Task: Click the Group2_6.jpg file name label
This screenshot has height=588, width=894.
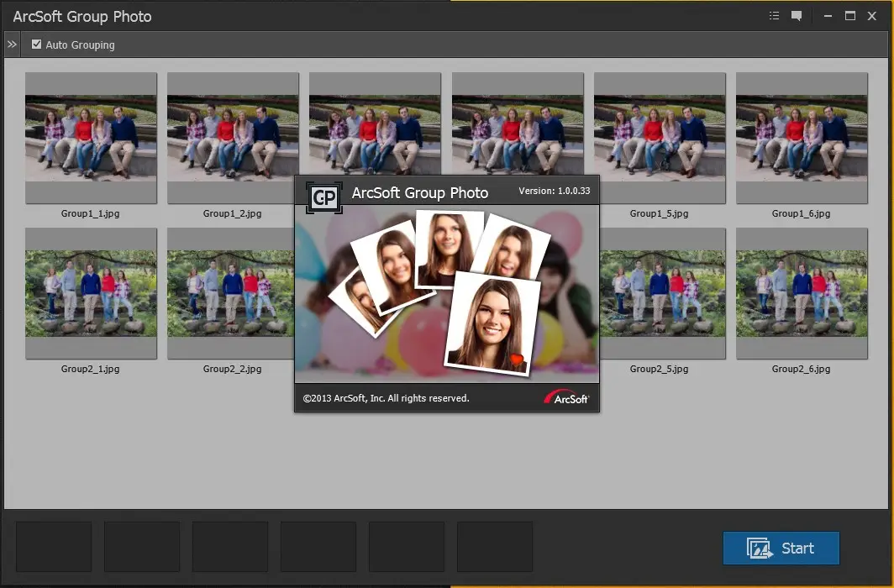Action: pos(801,370)
